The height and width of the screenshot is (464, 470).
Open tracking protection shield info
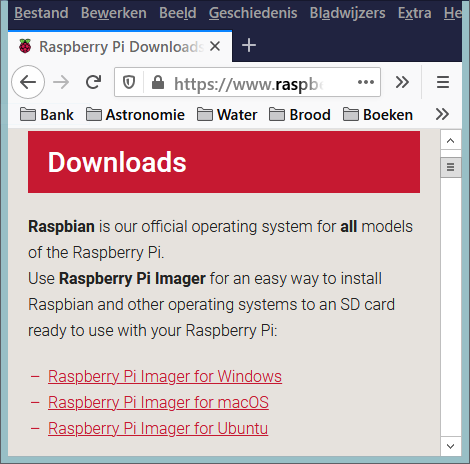tap(129, 82)
